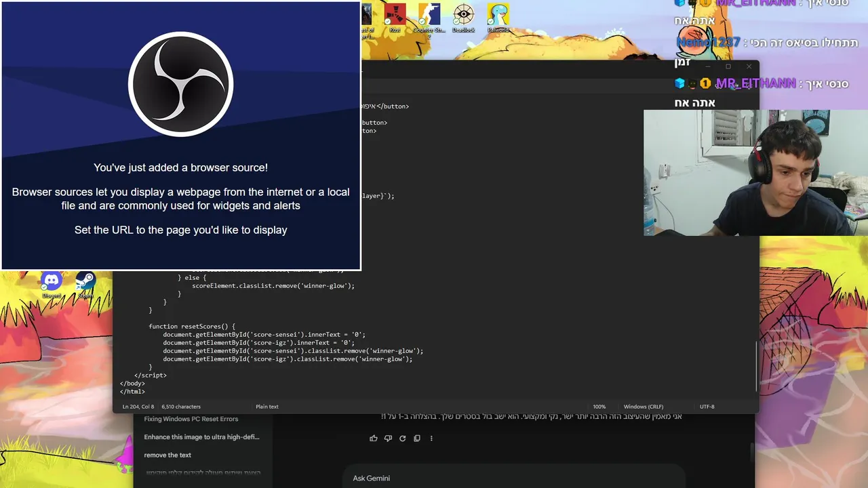Image resolution: width=868 pixels, height=488 pixels.
Task: Click the 'Ln 204, Col 8' status entry
Action: tap(138, 407)
